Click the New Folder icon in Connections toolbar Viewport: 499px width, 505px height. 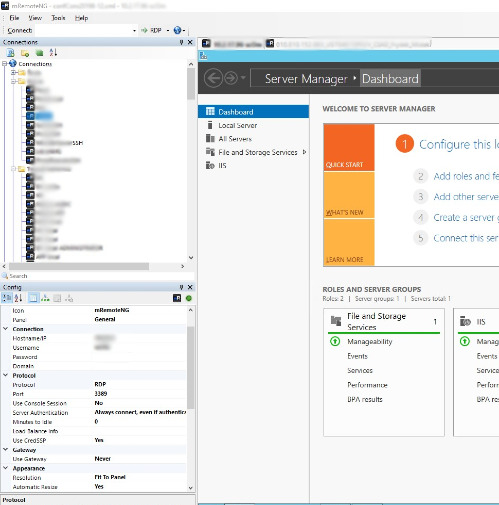click(25, 53)
